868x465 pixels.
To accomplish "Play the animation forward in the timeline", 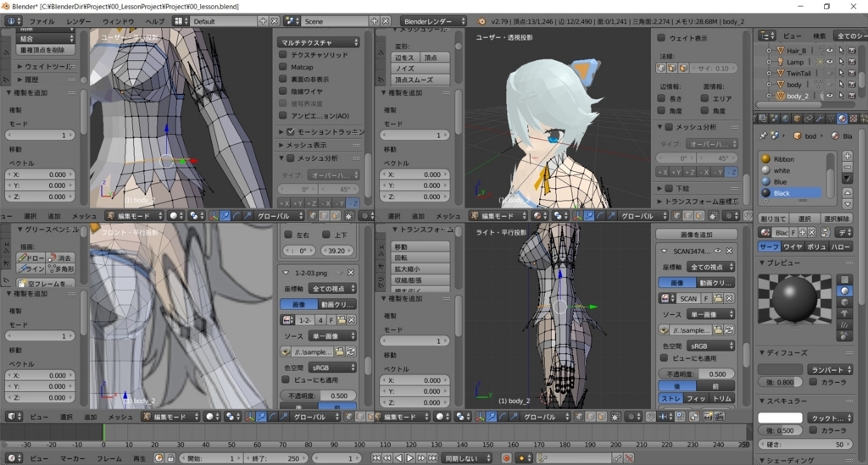I will pos(410,458).
